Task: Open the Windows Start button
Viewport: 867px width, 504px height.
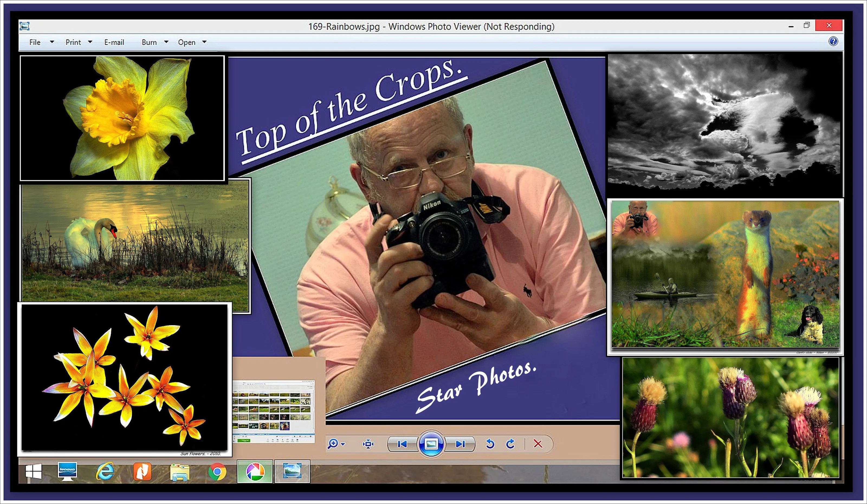Action: click(x=34, y=471)
